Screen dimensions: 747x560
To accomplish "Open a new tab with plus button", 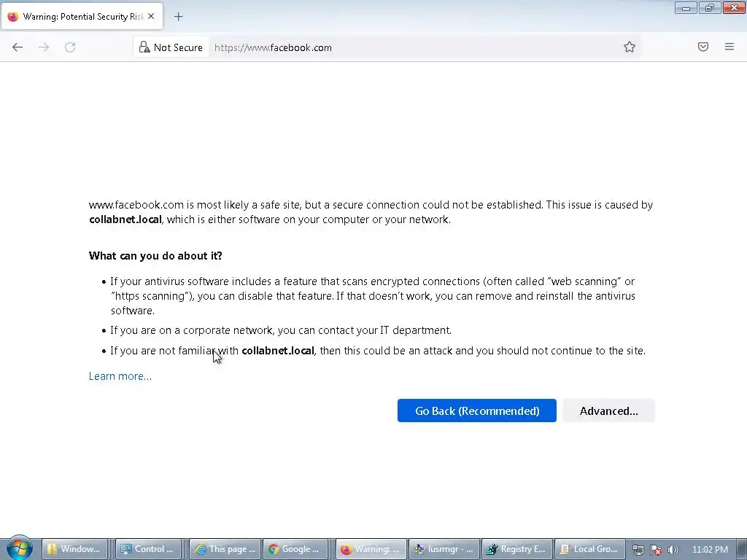I will point(178,17).
